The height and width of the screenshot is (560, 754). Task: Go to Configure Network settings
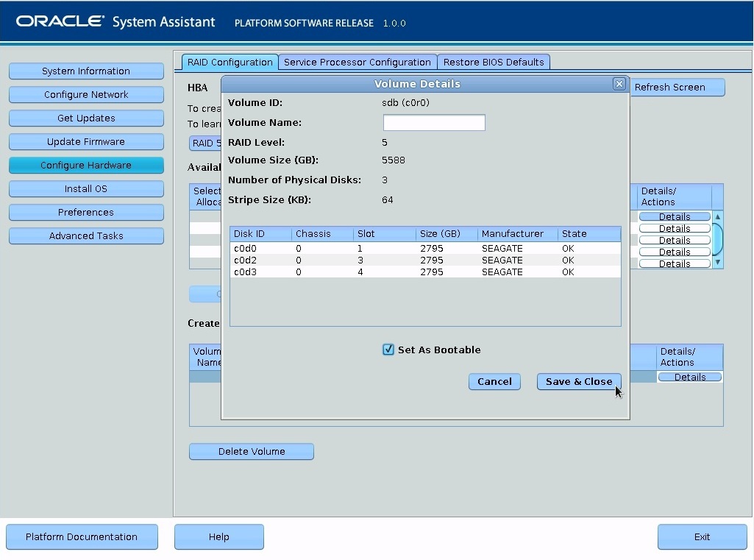(x=86, y=94)
